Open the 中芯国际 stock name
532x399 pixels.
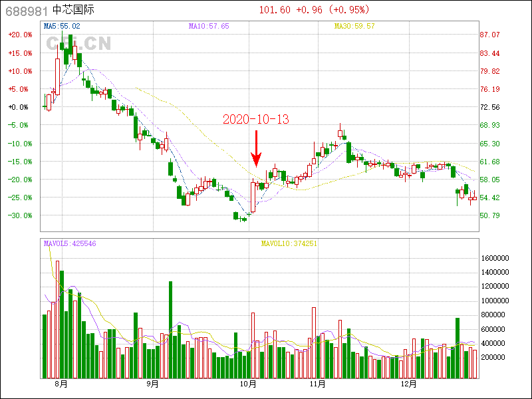point(74,10)
